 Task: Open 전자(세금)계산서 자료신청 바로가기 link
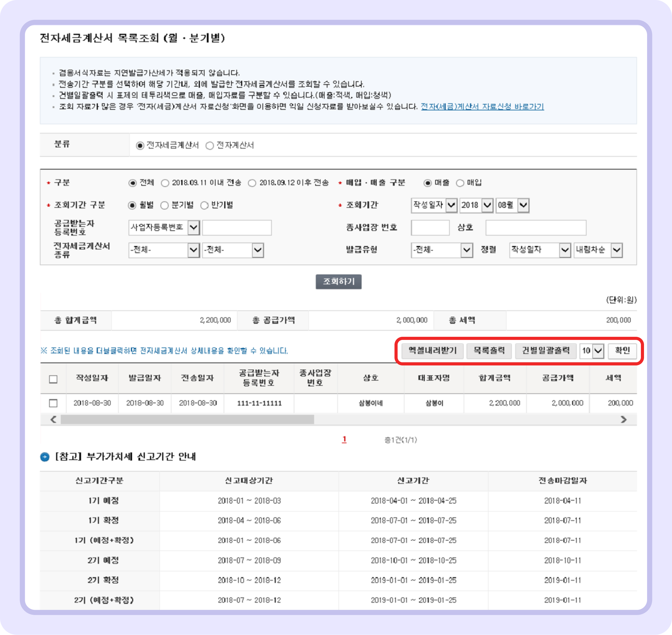(482, 107)
